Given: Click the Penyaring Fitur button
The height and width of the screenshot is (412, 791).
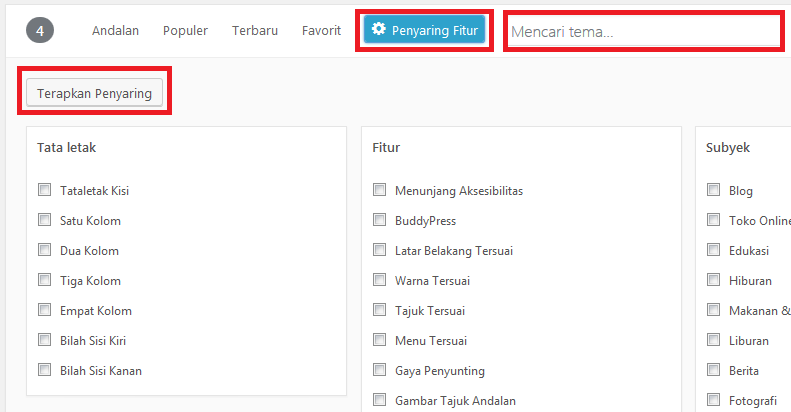Looking at the screenshot, I should (x=424, y=30).
